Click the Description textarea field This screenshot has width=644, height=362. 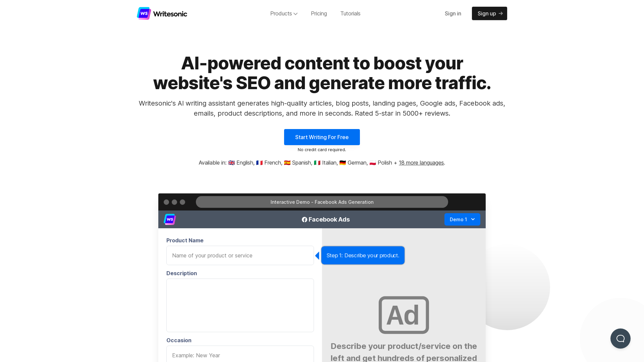(x=240, y=305)
